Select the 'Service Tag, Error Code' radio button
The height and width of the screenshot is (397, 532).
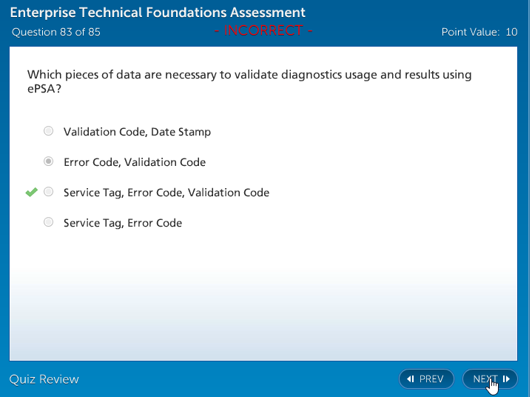[49, 222]
